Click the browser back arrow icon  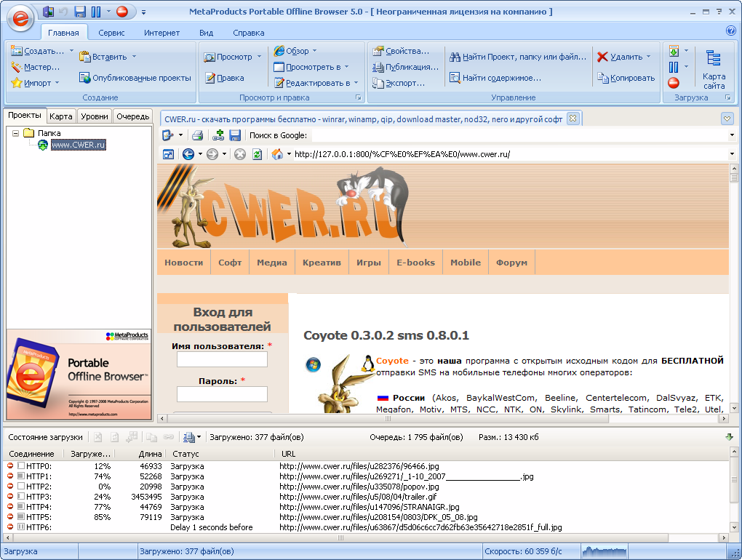[188, 154]
